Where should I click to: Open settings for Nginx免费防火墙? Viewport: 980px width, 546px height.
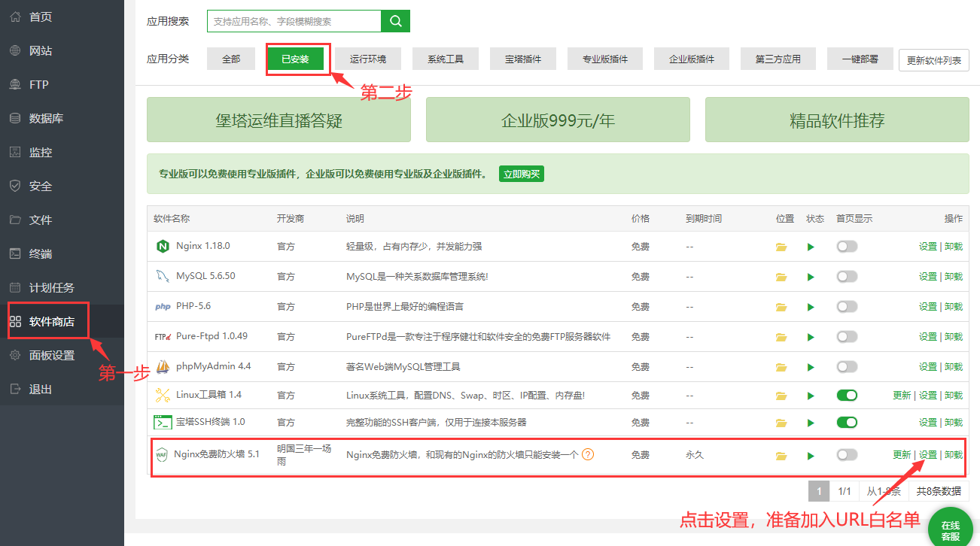(x=928, y=455)
